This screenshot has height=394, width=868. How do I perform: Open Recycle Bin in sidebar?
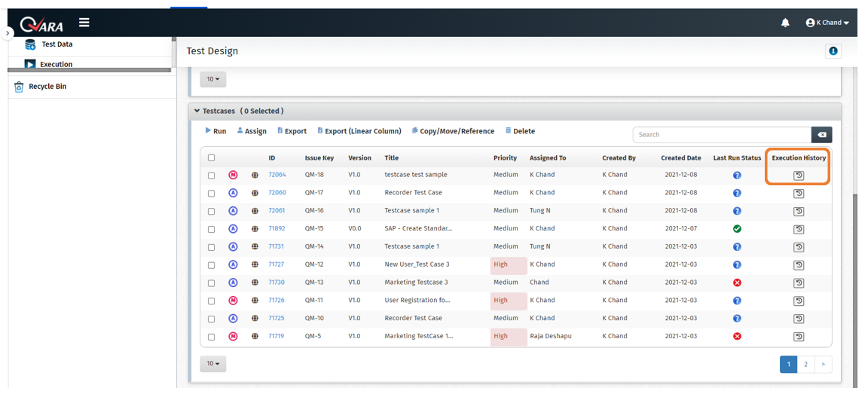40,87
